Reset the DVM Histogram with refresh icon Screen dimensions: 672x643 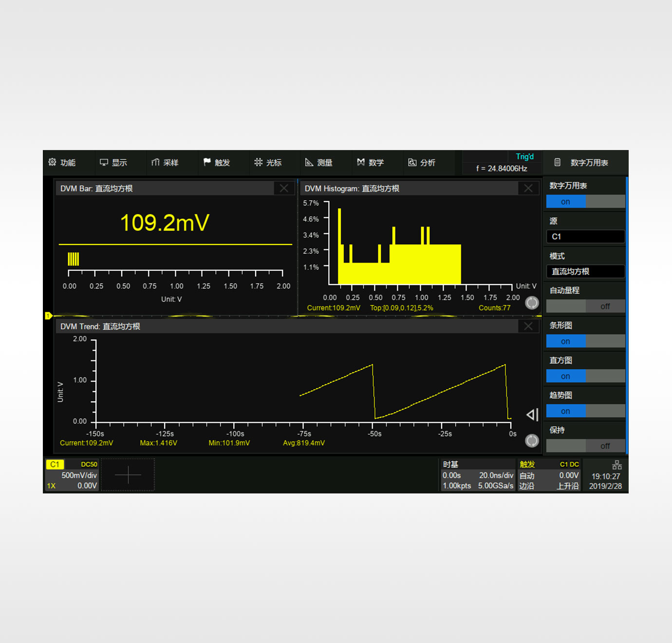pyautogui.click(x=532, y=303)
